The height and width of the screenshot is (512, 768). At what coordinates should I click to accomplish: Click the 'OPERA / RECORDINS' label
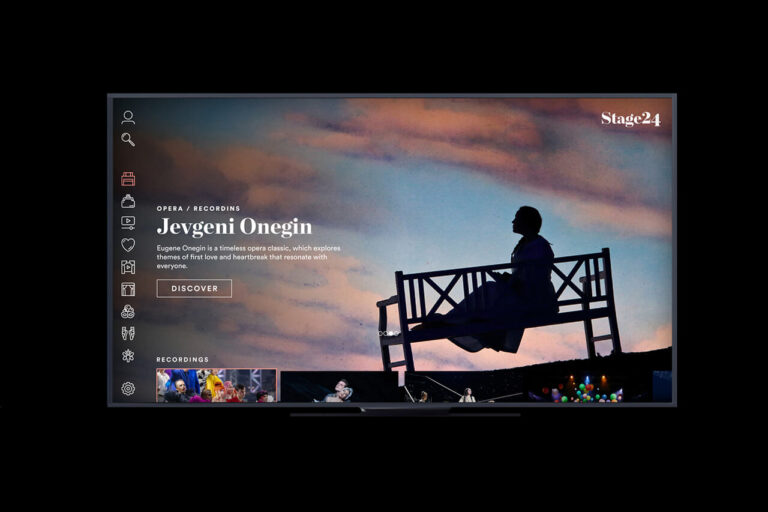198,208
